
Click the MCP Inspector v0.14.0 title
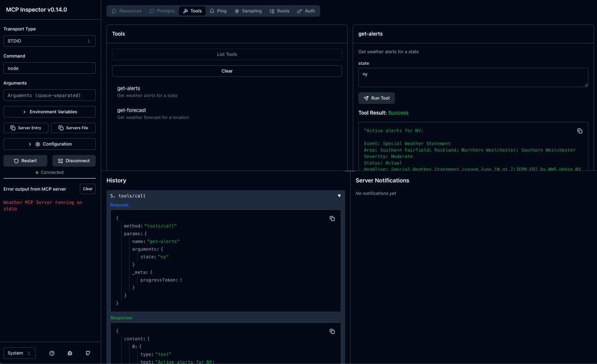pos(36,9)
